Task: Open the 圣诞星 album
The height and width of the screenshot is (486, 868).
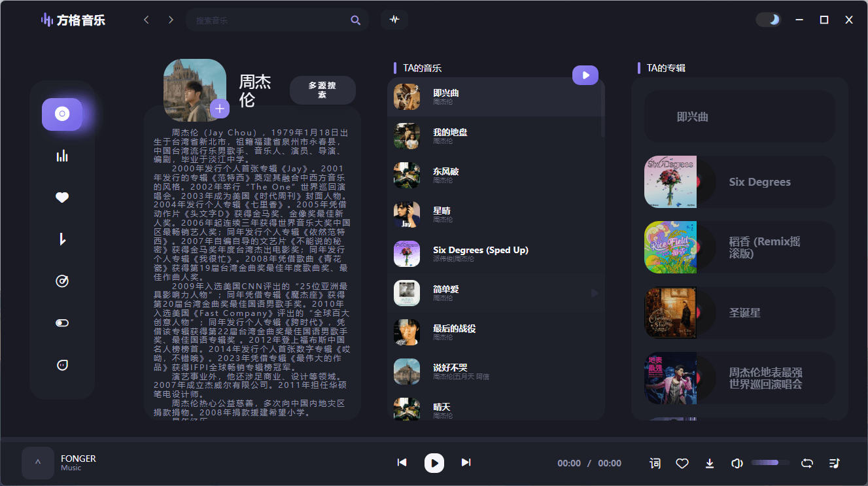Action: coord(740,313)
